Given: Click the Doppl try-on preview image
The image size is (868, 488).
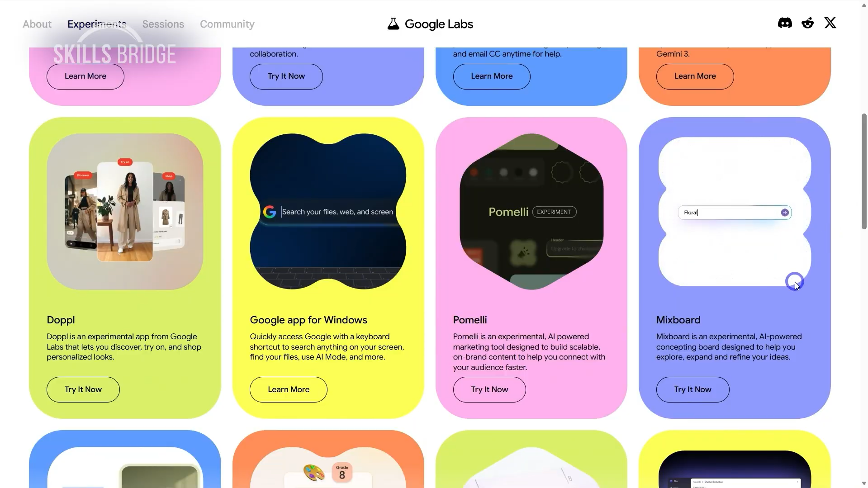Looking at the screenshot, I should (x=125, y=212).
